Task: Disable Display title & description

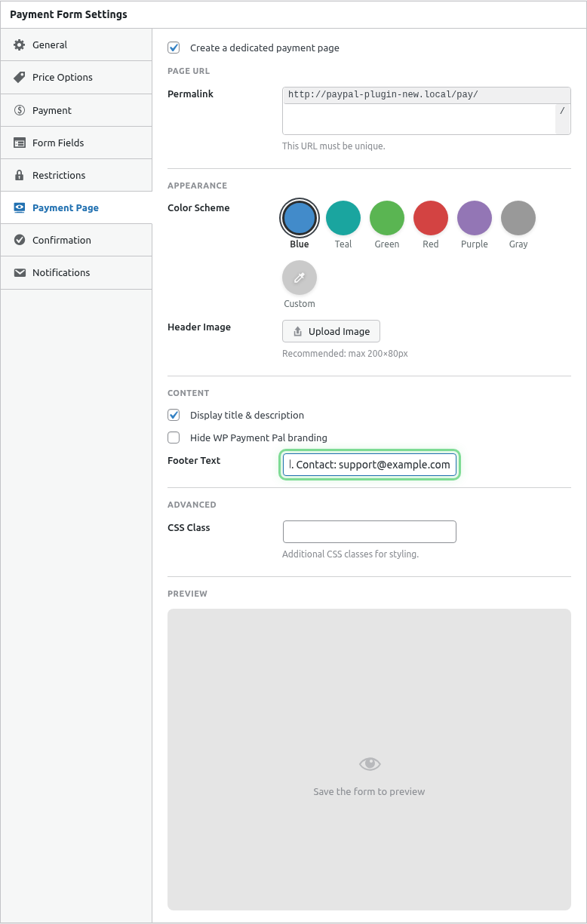Action: pos(174,415)
